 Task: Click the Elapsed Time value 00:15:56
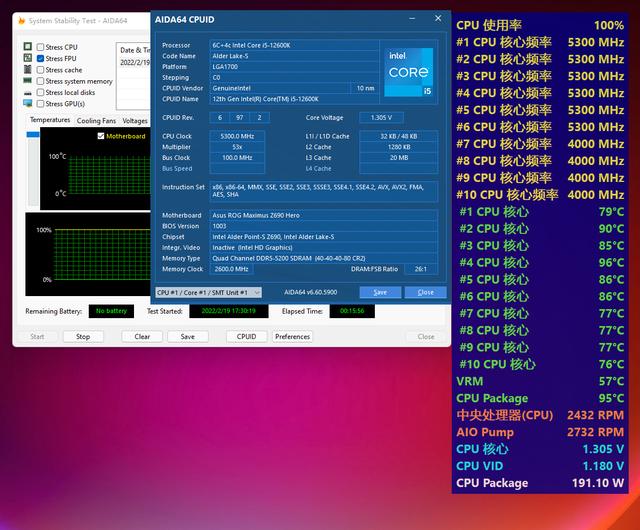click(352, 311)
